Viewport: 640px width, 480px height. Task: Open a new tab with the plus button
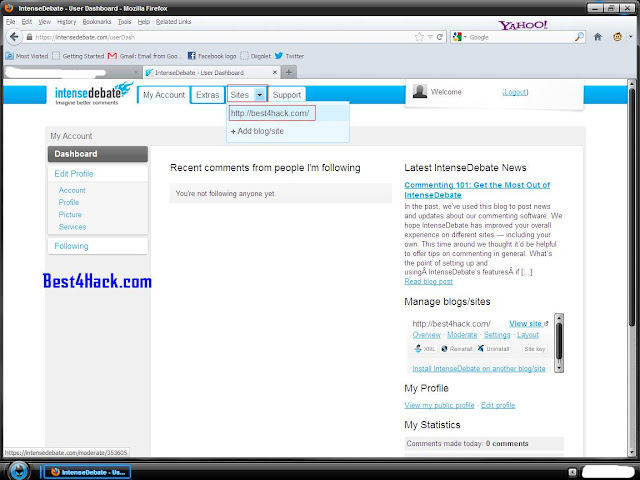(289, 72)
